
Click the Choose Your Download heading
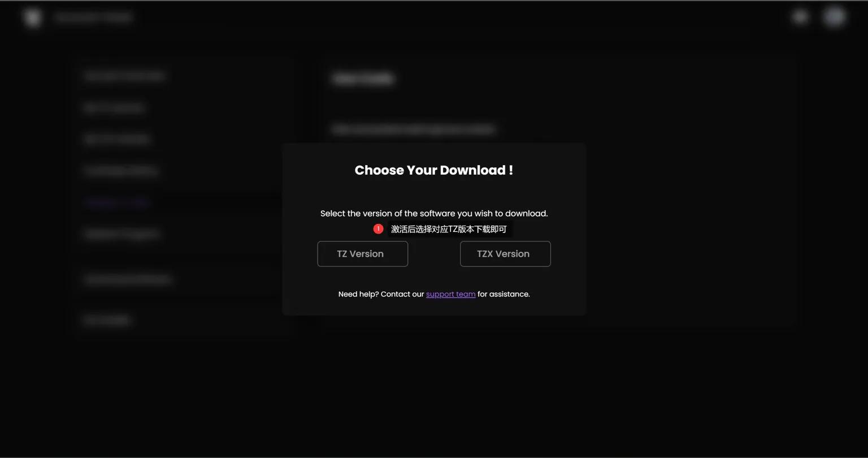pos(434,170)
